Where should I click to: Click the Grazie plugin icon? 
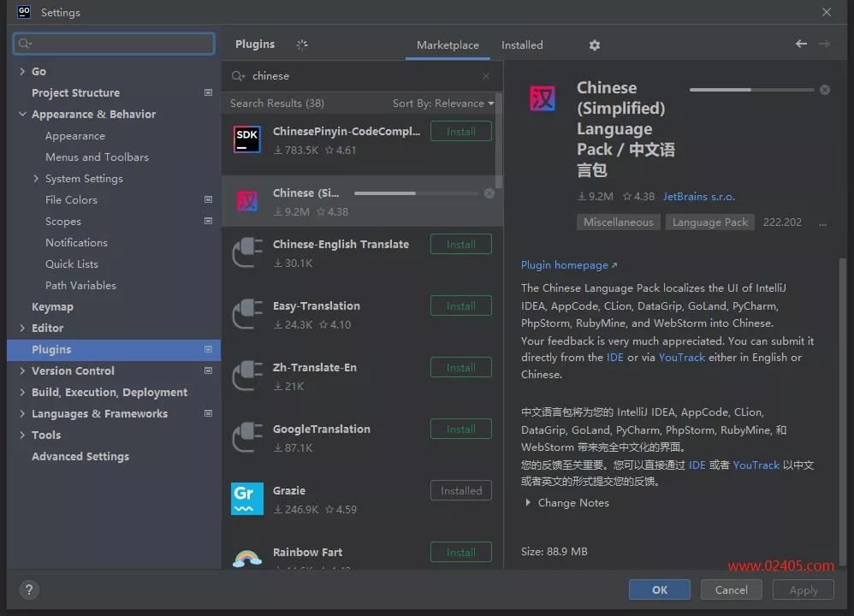[247, 498]
